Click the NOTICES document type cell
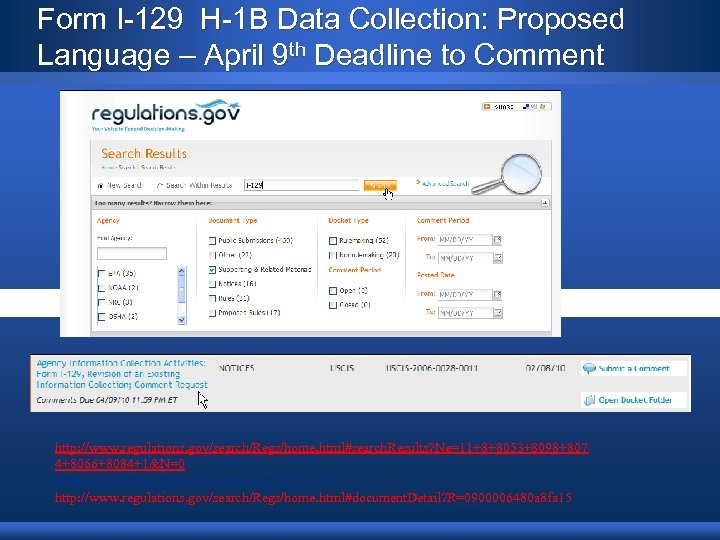720x540 pixels. click(x=236, y=368)
